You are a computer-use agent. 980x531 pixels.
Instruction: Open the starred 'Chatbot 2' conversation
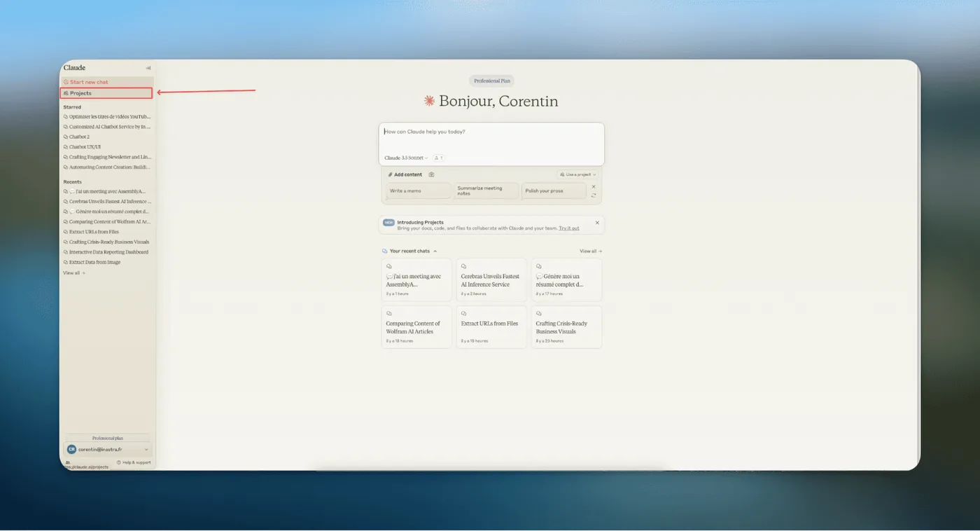[x=76, y=137]
